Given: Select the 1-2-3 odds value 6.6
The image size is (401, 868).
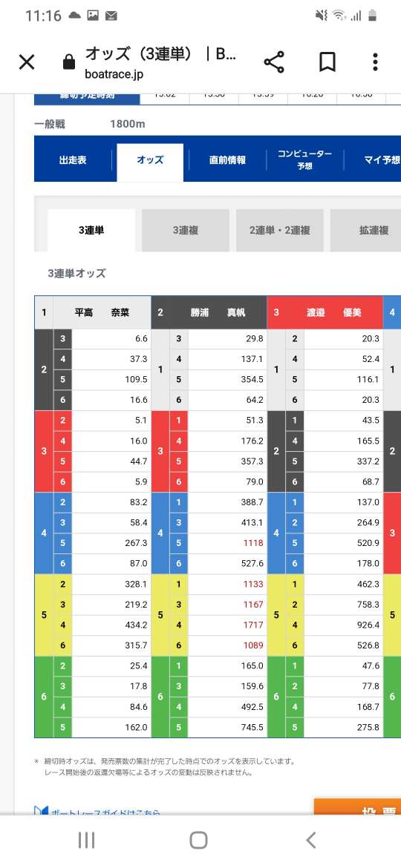Looking at the screenshot, I should [x=111, y=338].
